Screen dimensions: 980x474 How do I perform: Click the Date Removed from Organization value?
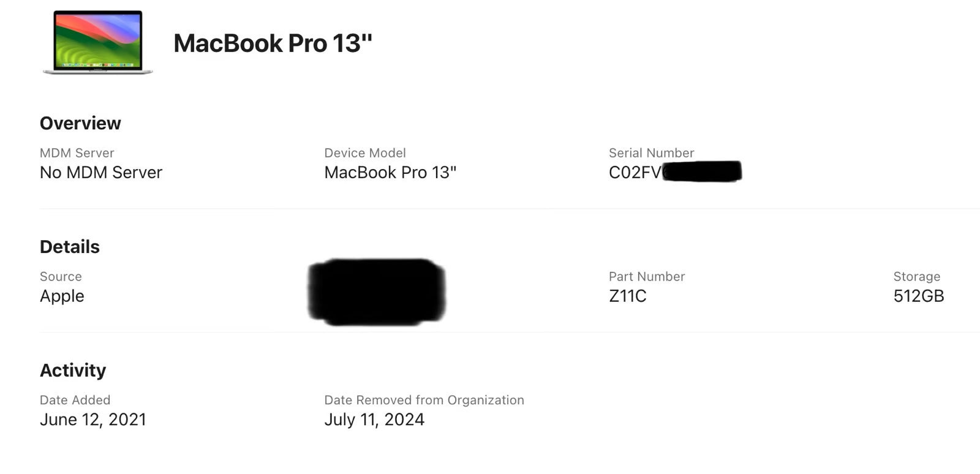[x=375, y=419]
